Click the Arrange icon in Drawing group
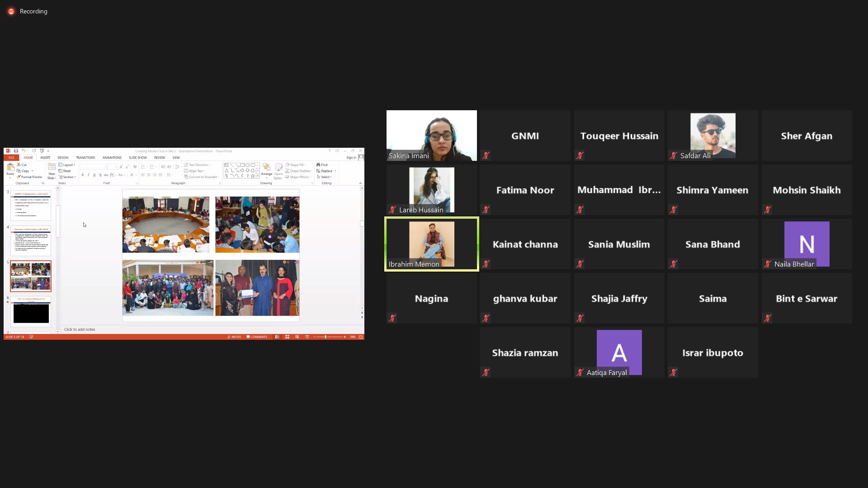 266,168
